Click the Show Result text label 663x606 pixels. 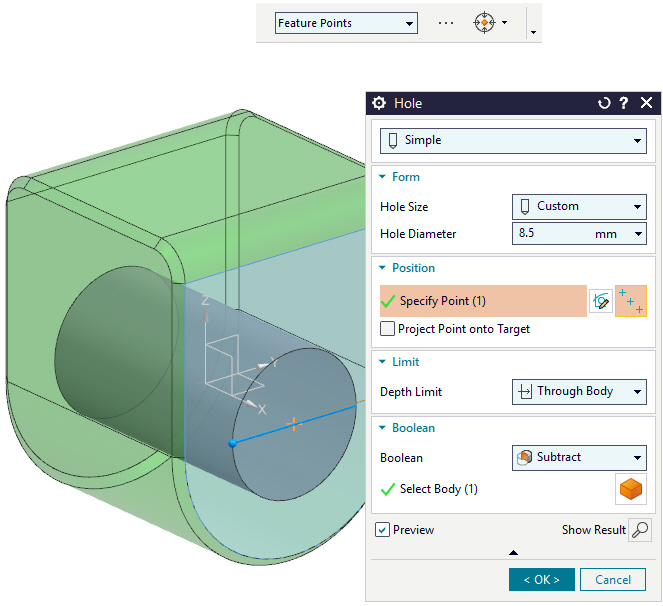click(594, 529)
